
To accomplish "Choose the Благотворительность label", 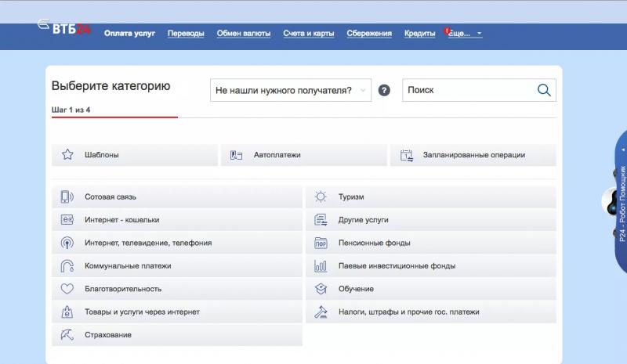I will click(123, 289).
